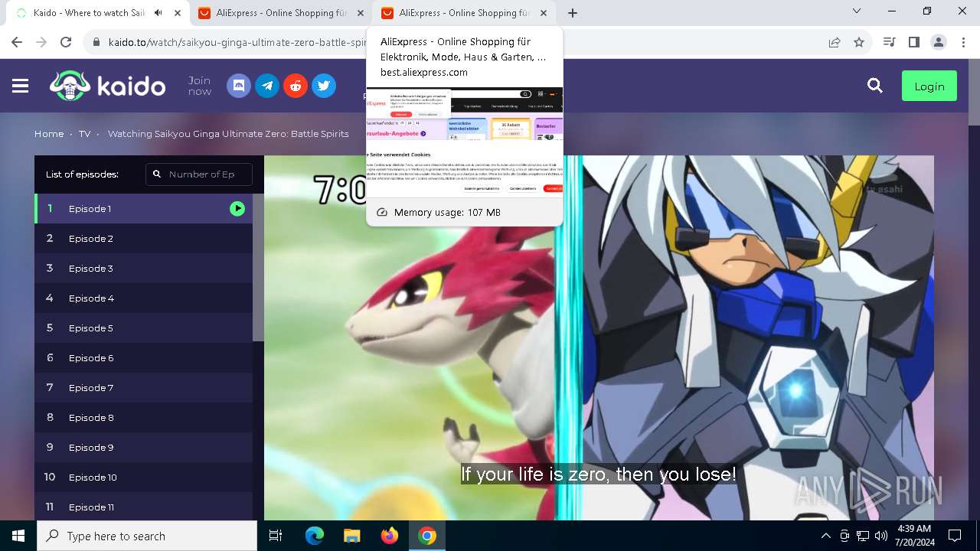This screenshot has height=551, width=980.
Task: Close the third AliExpress tab
Action: click(x=544, y=13)
